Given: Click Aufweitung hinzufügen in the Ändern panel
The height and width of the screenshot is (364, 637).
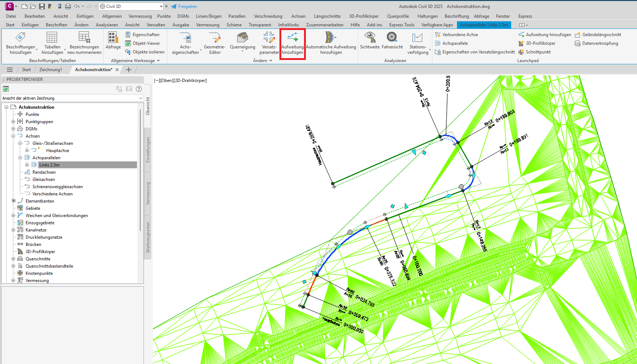Looking at the screenshot, I should pos(292,43).
